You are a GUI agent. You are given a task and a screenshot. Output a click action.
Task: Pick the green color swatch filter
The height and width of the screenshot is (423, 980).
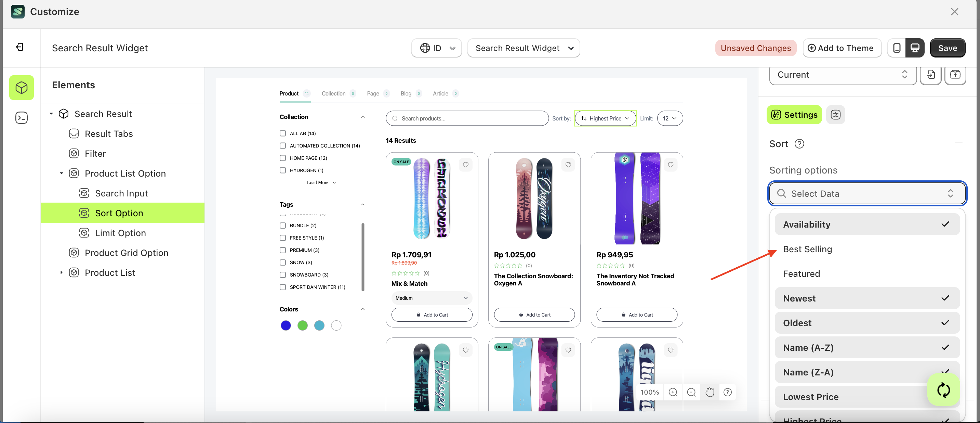[x=302, y=325]
